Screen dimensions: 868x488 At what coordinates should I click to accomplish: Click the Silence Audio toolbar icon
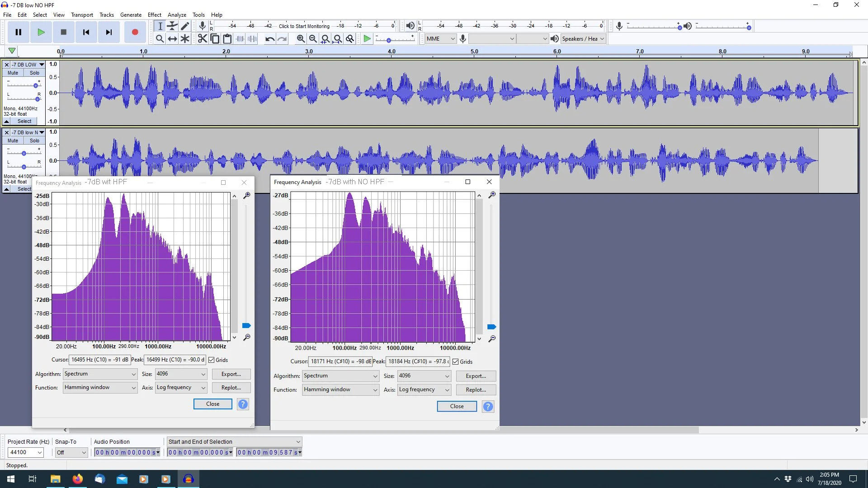(x=252, y=39)
